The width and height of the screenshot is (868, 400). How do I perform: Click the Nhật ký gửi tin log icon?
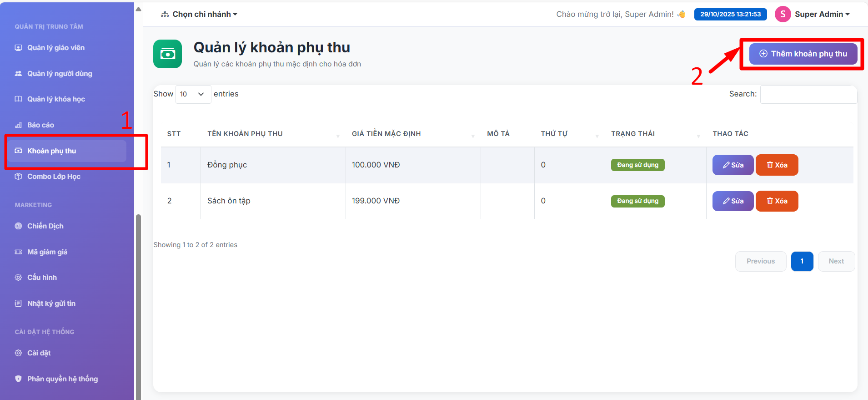18,304
